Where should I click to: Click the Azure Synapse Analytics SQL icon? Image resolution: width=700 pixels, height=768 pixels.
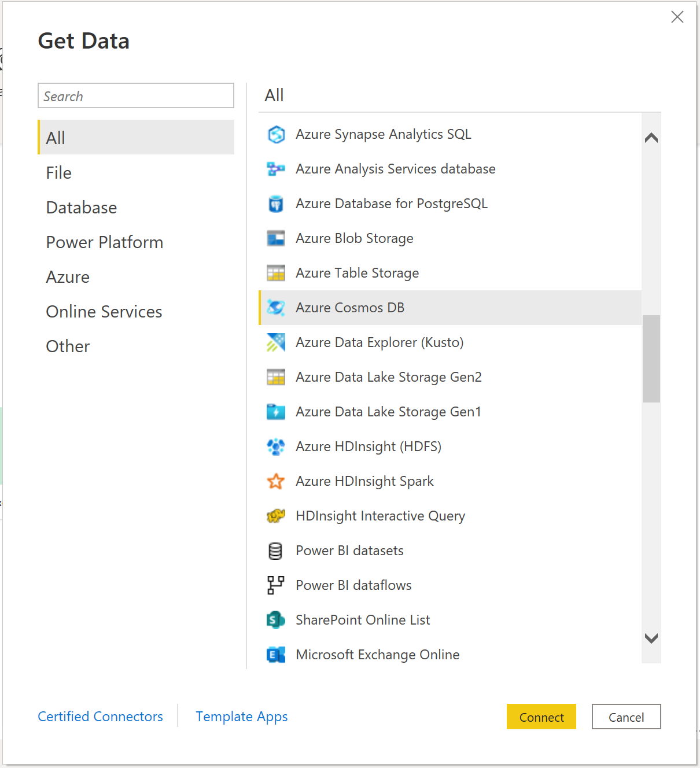[276, 134]
